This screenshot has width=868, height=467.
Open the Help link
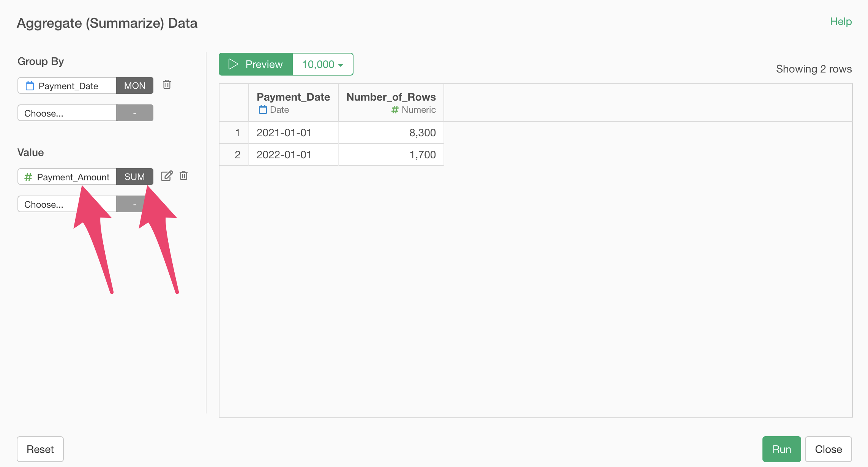coord(841,22)
